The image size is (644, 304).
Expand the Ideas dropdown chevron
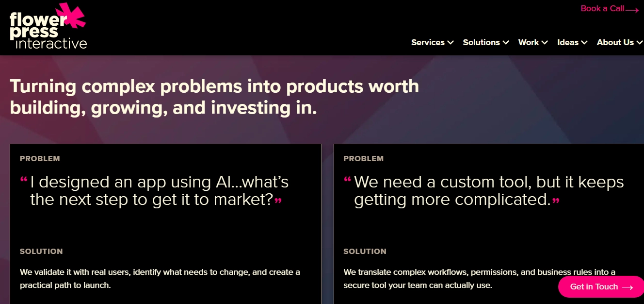tap(584, 43)
